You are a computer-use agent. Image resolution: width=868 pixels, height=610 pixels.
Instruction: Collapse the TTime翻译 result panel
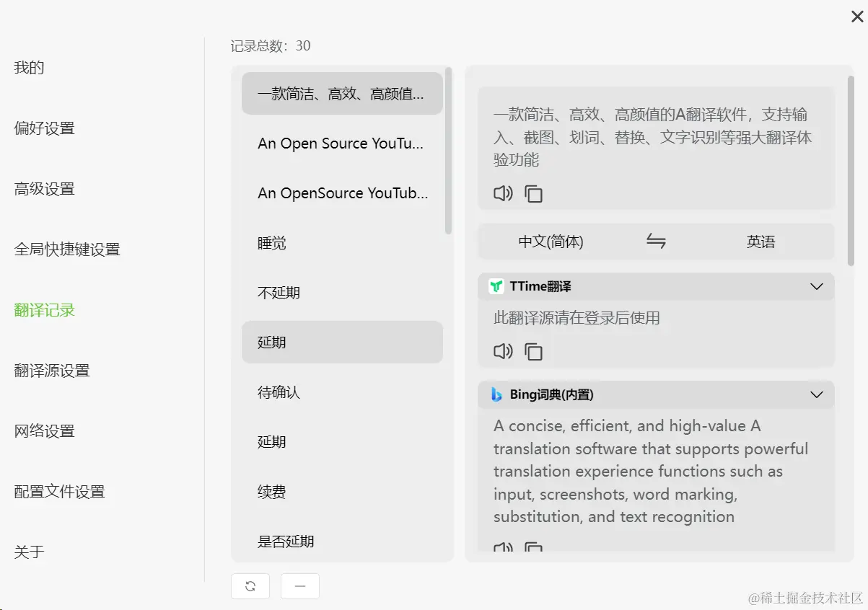816,286
